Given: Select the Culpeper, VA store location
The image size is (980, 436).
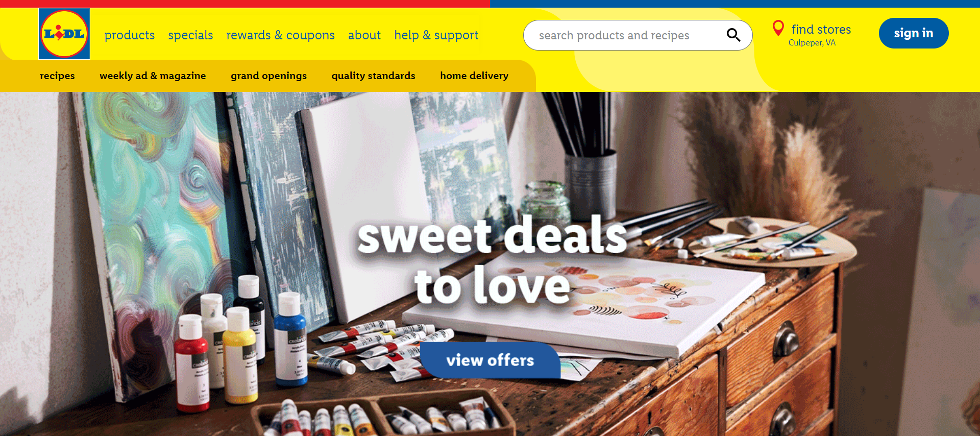Looking at the screenshot, I should [x=812, y=43].
